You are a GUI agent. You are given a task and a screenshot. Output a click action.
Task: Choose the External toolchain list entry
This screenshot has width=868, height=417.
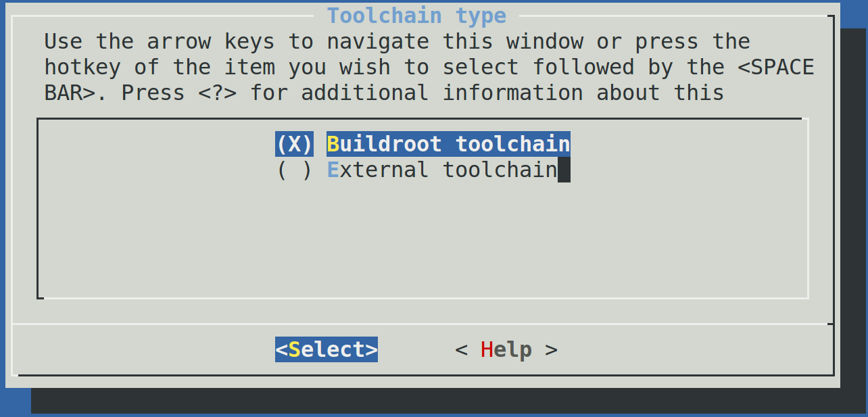441,170
